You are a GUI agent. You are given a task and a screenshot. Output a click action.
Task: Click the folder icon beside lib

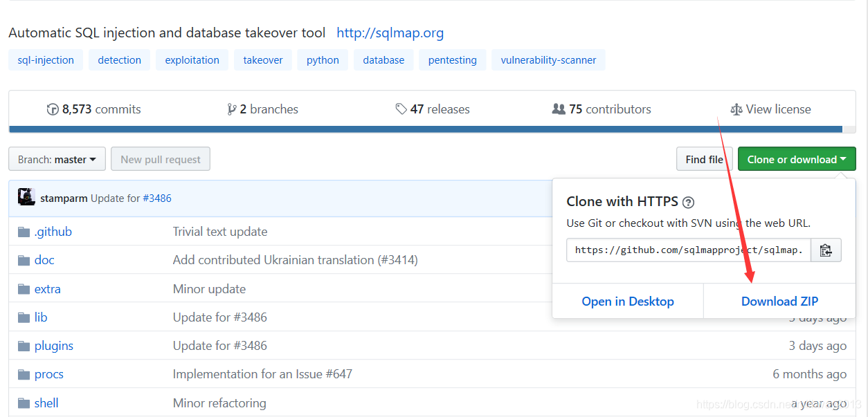(24, 317)
